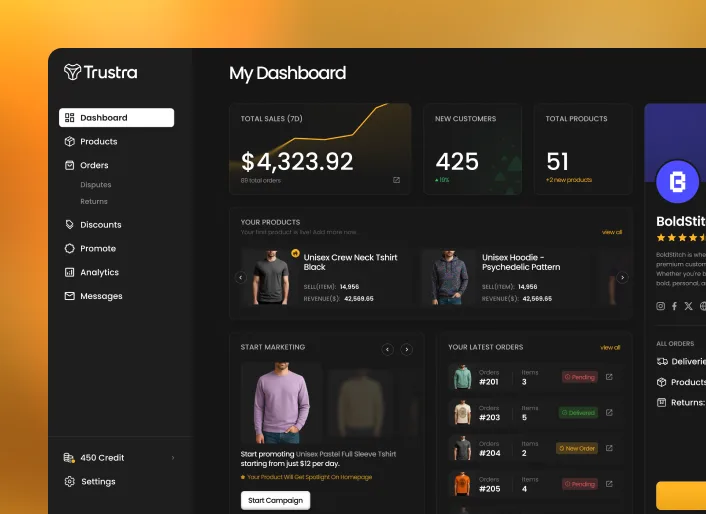706x514 pixels.
Task: Click the Total Sales expand icon
Action: coord(396,180)
